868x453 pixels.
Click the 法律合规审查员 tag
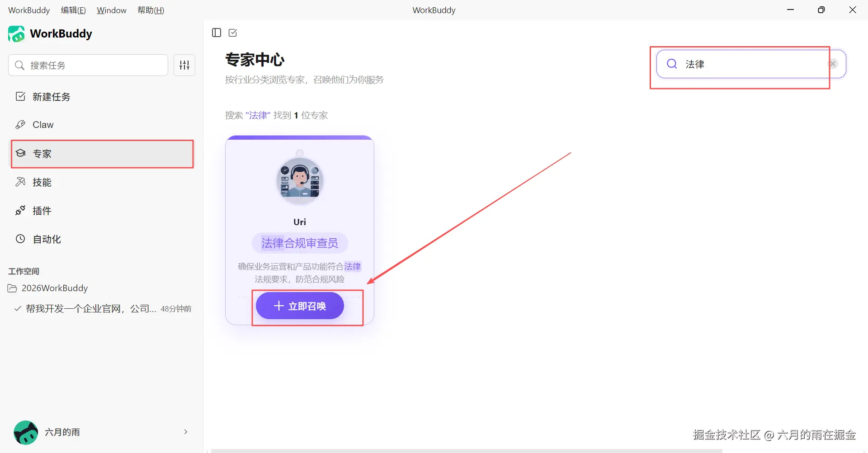click(300, 243)
